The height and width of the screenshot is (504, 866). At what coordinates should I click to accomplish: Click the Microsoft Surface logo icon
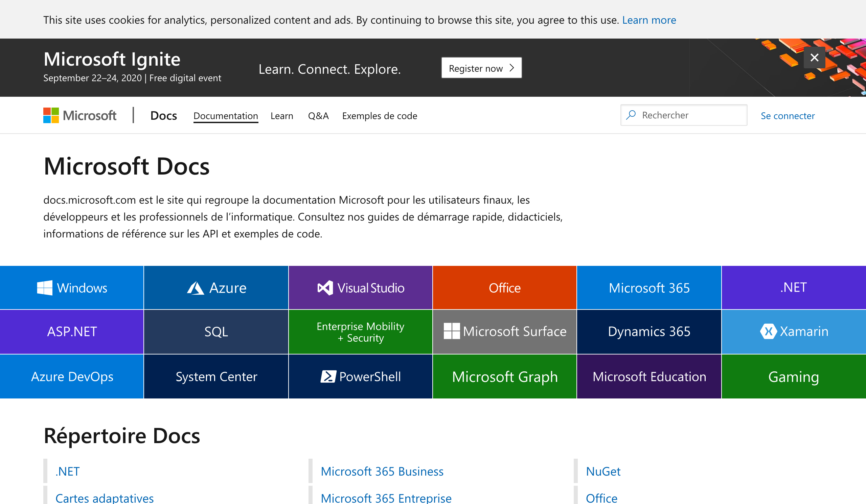[452, 331]
